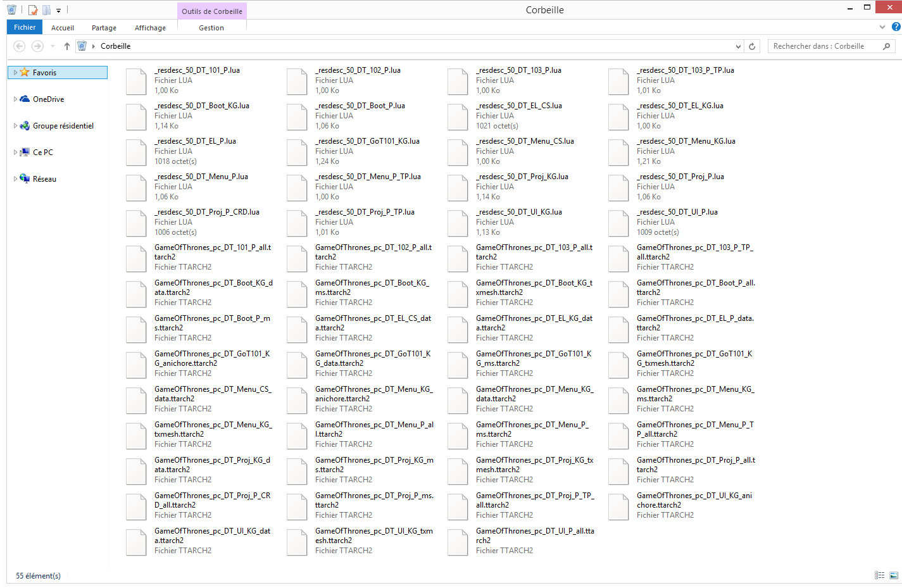This screenshot has width=902, height=588.
Task: Select Réseau in navigation pane
Action: 44,179
